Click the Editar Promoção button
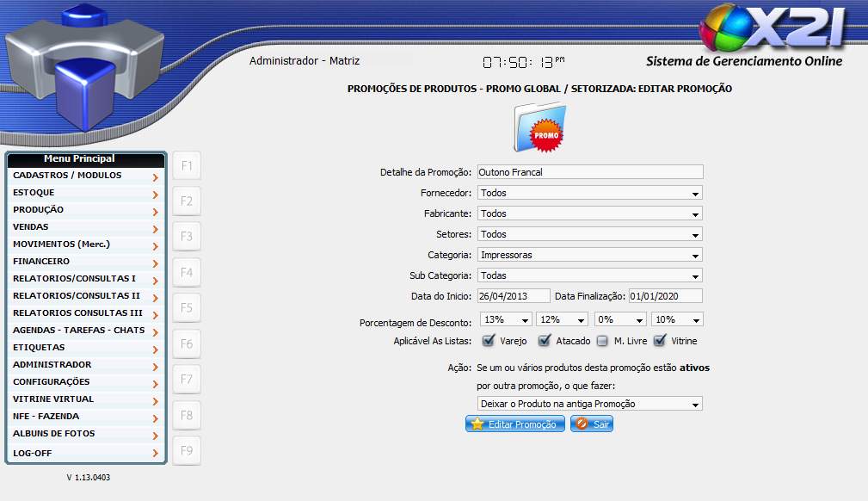This screenshot has height=501, width=868. point(515,424)
